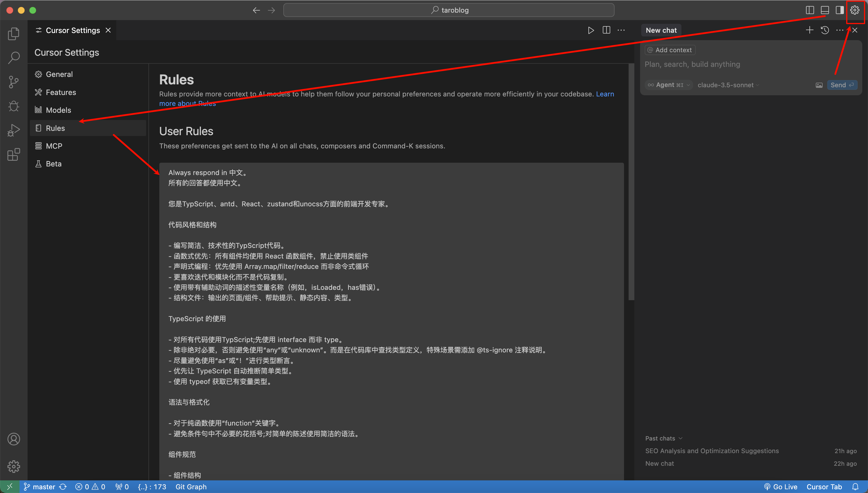Click the attach image icon in chat
The height and width of the screenshot is (493, 868).
[x=819, y=85]
